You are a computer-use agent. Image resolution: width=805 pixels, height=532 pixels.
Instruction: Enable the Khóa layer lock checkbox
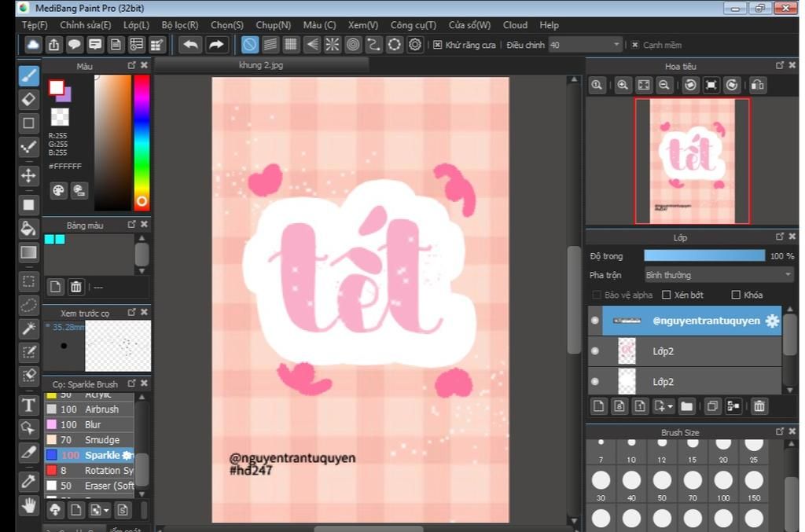(736, 295)
